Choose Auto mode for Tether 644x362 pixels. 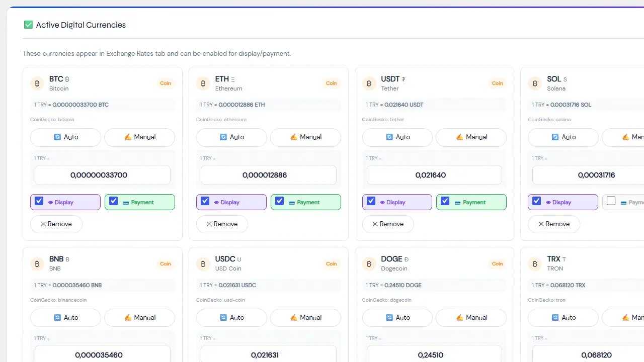click(397, 137)
